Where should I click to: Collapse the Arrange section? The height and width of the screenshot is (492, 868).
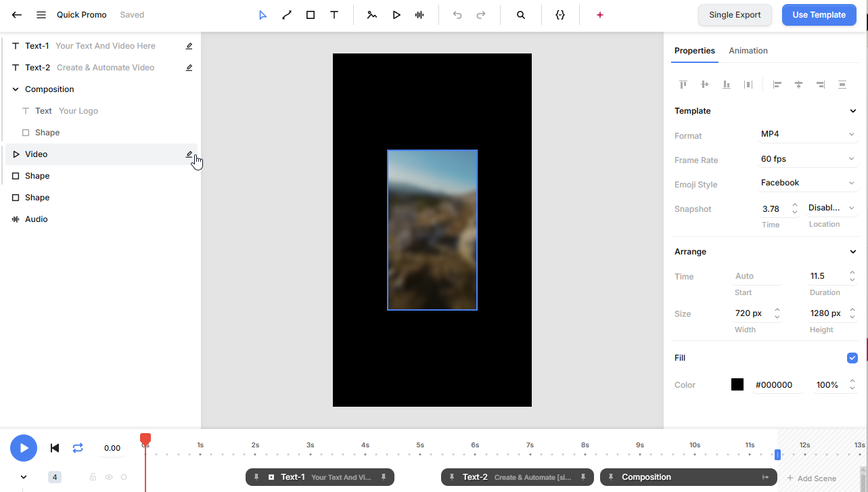coord(853,252)
